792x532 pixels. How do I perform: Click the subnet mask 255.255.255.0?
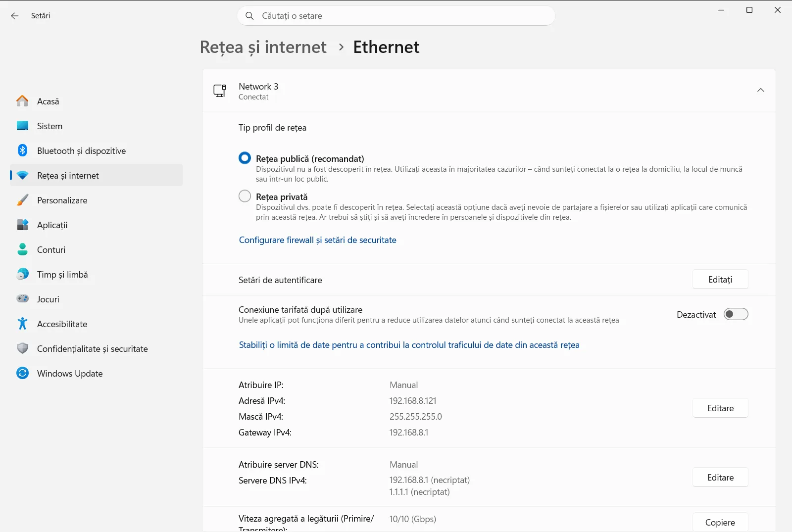tap(416, 417)
